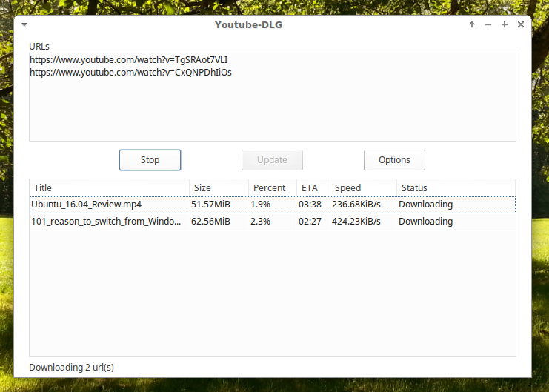The height and width of the screenshot is (392, 549).
Task: Click the 1.9% percent cell
Action: (x=260, y=205)
